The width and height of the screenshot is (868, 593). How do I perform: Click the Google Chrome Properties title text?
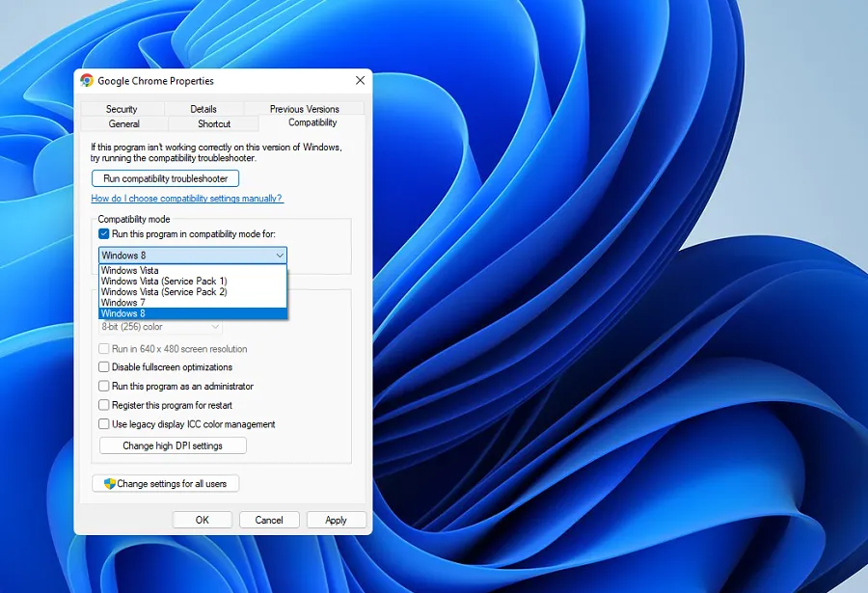point(155,81)
